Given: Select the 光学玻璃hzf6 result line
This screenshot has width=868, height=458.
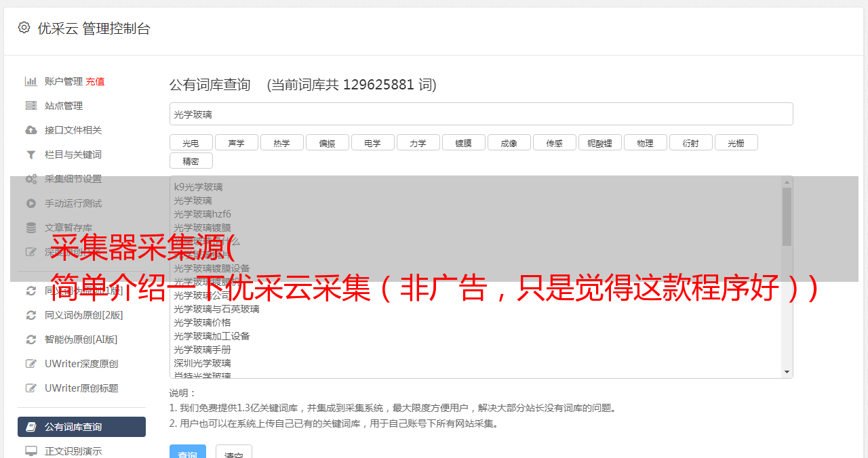Looking at the screenshot, I should 202,214.
